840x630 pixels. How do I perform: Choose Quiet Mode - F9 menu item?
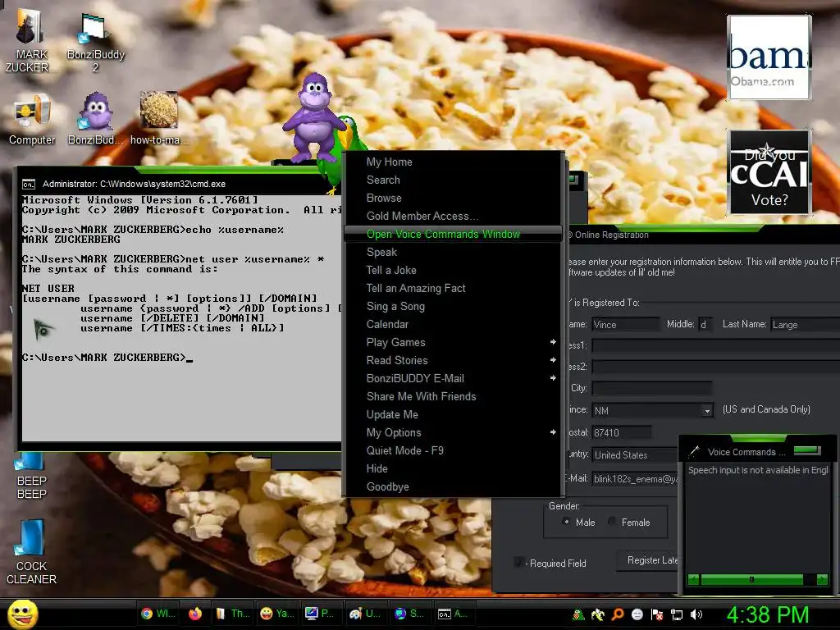453,450
